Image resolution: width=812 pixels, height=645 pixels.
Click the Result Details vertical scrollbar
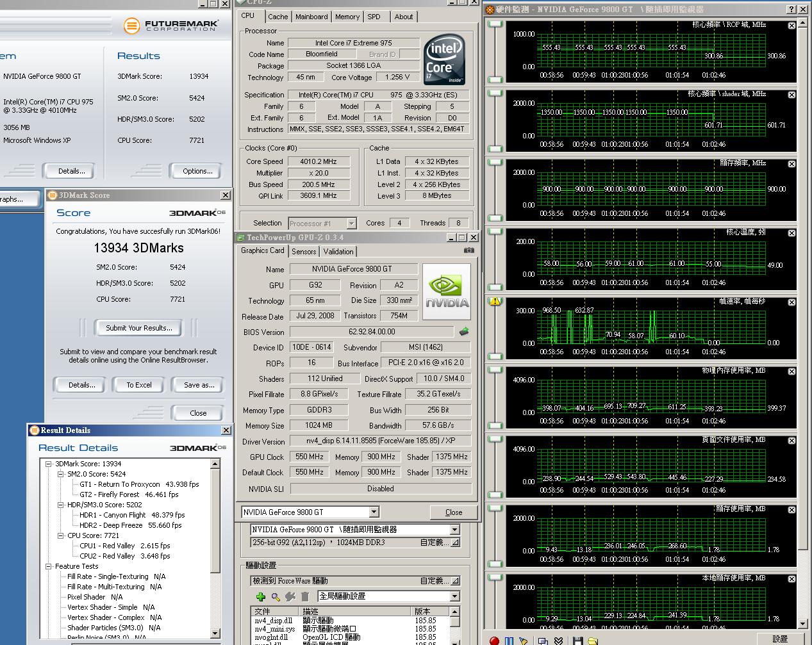click(216, 549)
